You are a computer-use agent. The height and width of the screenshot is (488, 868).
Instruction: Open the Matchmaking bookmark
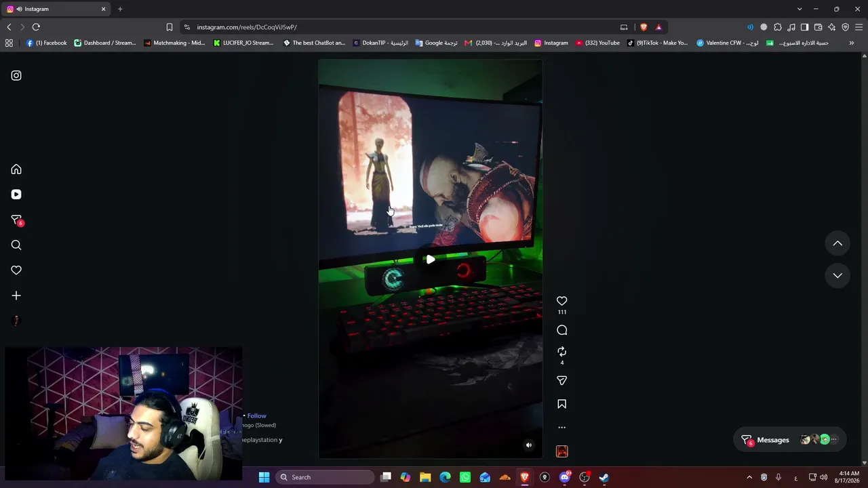(174, 43)
